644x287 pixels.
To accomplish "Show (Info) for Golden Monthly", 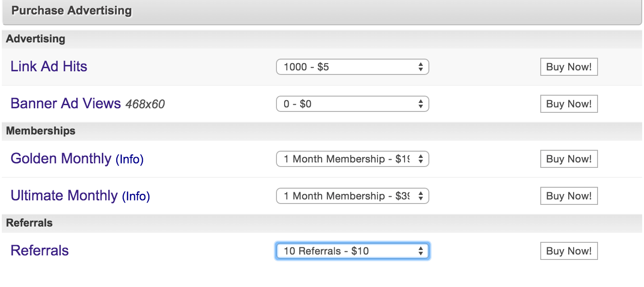I will click(x=130, y=160).
